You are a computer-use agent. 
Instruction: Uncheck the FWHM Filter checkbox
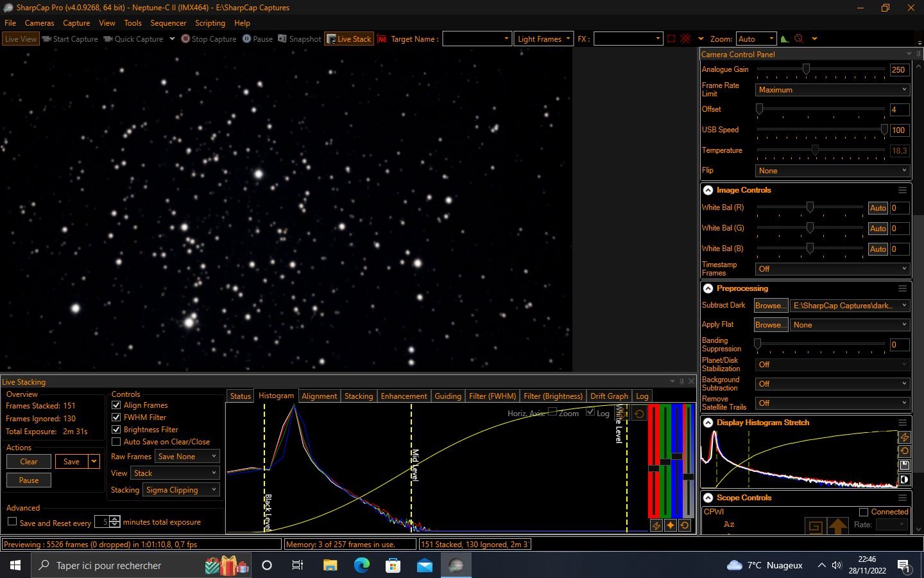coord(116,417)
